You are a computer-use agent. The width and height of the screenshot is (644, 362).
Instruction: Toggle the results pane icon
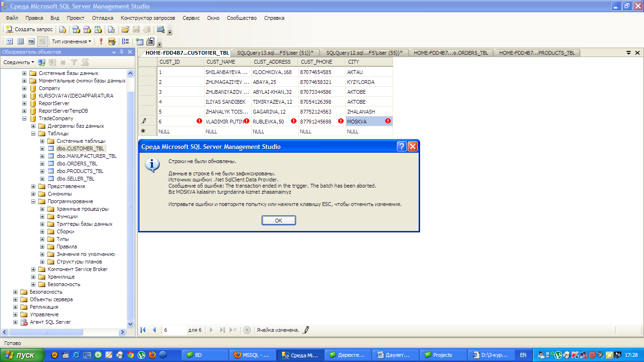click(x=42, y=41)
